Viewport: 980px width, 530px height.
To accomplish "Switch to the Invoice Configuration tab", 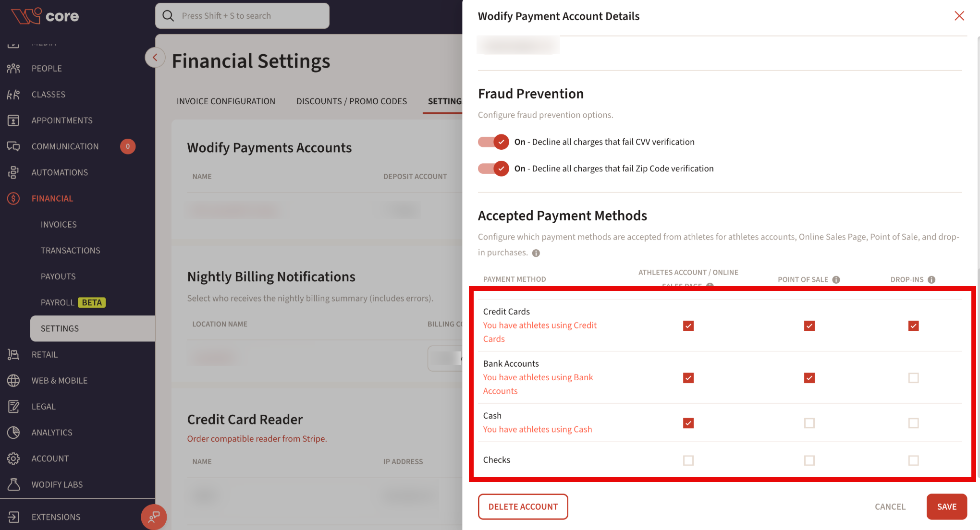I will click(x=226, y=101).
